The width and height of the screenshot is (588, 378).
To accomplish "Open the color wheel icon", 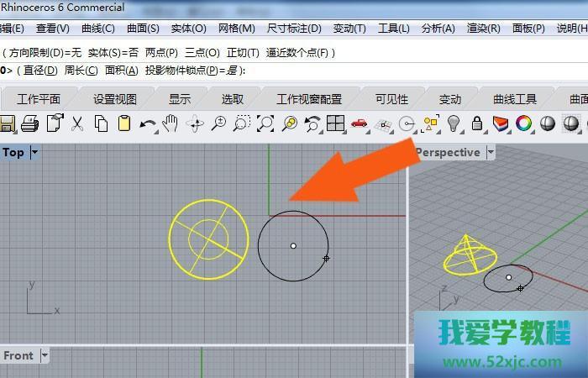I will (x=524, y=124).
